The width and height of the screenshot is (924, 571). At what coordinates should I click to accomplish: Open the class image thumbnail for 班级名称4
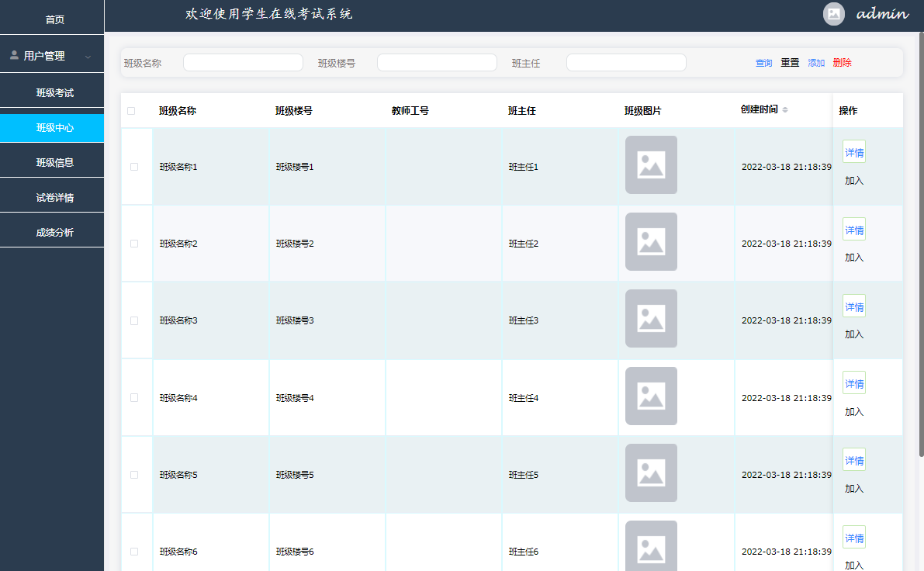pyautogui.click(x=651, y=396)
